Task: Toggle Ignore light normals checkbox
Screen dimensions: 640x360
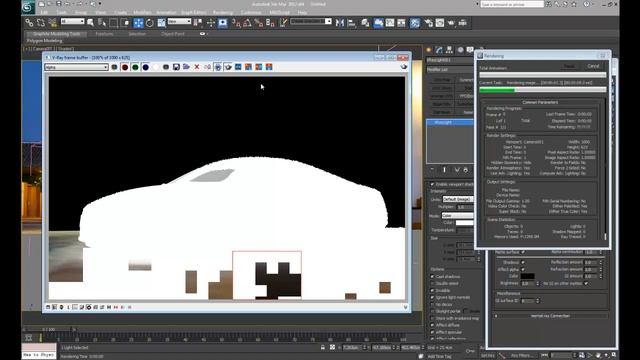Action: 432,298
